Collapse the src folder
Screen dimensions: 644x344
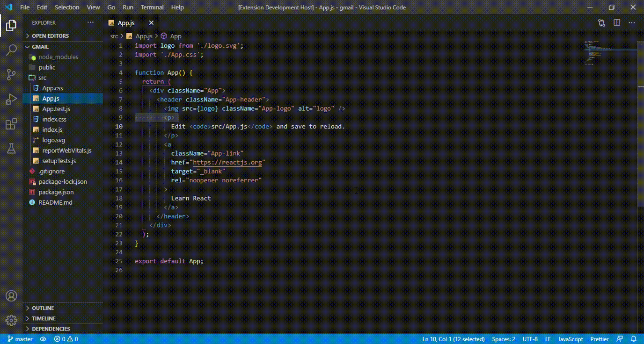coord(63,78)
